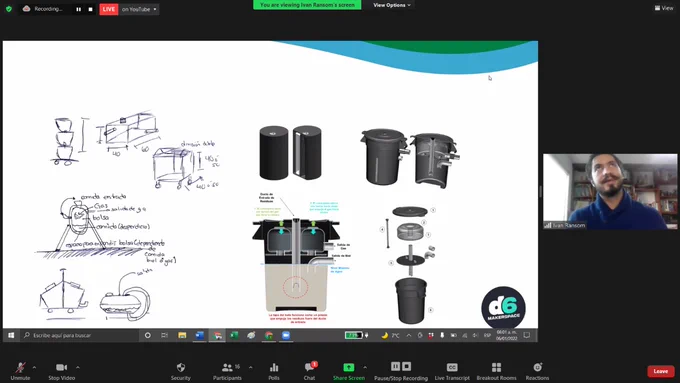
Task: Open Excel on the shared taskbar
Action: pyautogui.click(x=234, y=335)
